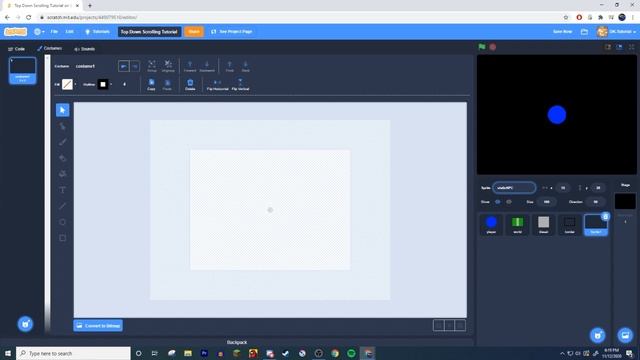The image size is (640, 360).
Task: Switch to the Code tab
Action: click(16, 49)
